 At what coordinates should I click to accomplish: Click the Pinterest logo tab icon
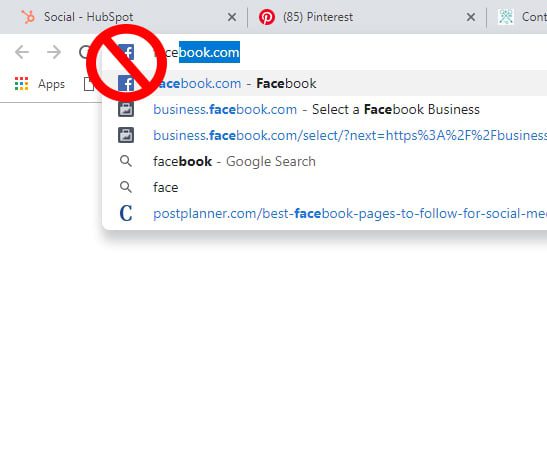(x=267, y=17)
